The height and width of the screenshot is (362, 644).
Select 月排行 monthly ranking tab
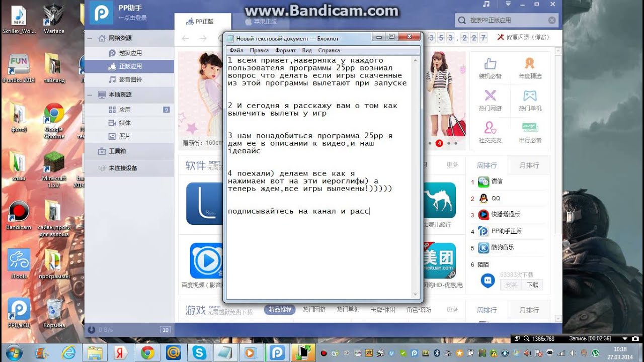529,165
